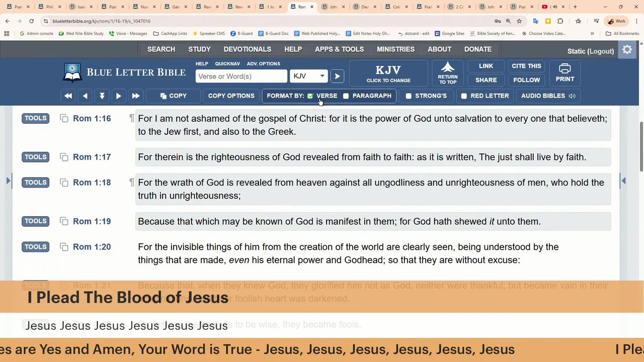Viewport: 644px width, 362px height.
Task: Reload the page in browser
Action: pyautogui.click(x=31, y=21)
